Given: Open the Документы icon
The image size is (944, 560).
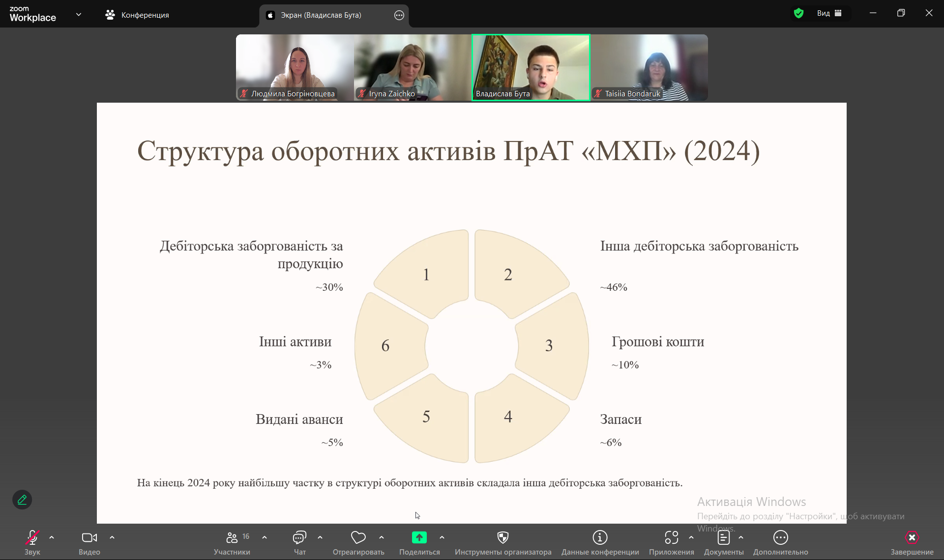Looking at the screenshot, I should coord(723,538).
